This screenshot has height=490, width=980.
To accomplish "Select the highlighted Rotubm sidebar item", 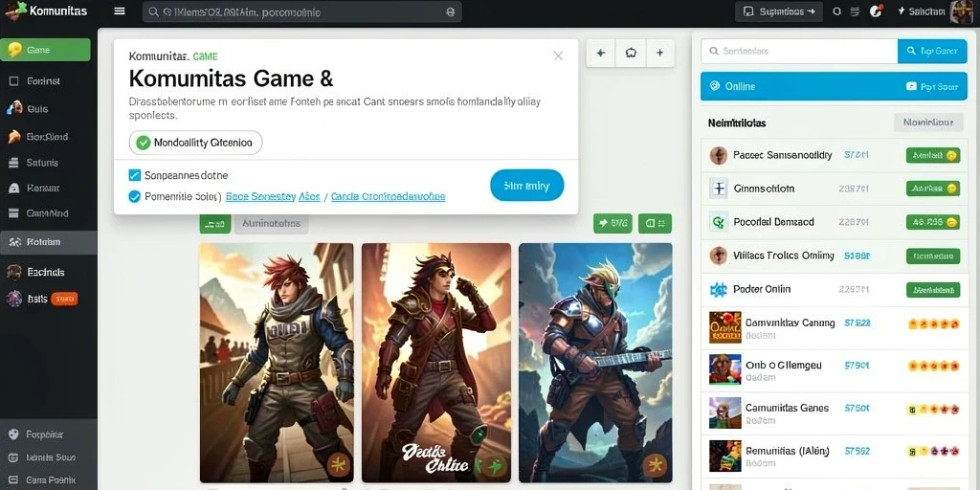I will pos(48,242).
